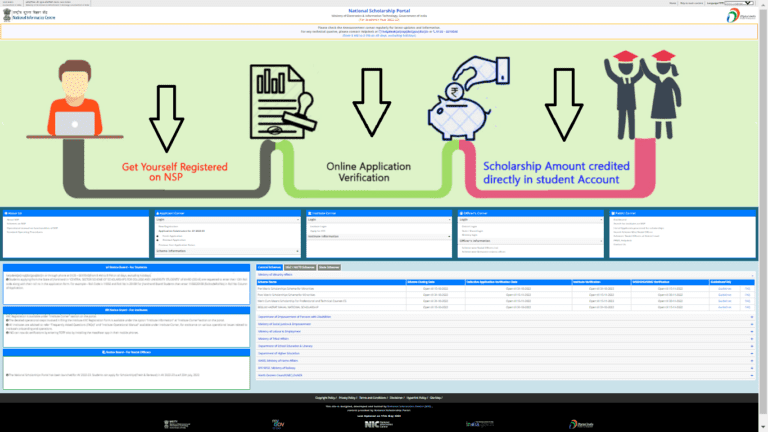Open Institute Login in Institute Corner
This screenshot has height=432, width=768.
[x=318, y=226]
